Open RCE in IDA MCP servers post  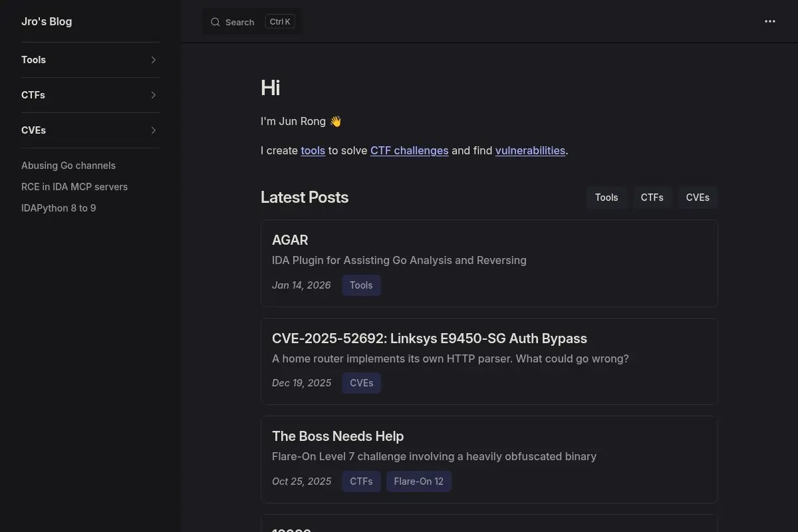pos(74,187)
